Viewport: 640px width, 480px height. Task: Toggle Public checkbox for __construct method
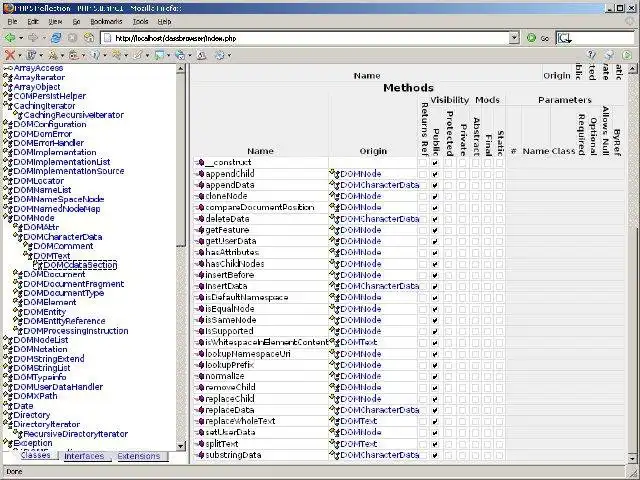(435, 163)
